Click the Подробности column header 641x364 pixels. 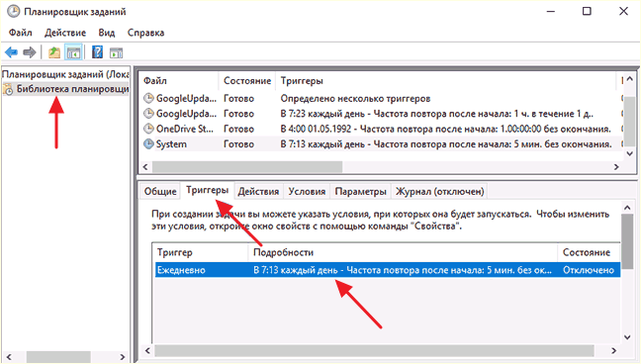click(403, 252)
